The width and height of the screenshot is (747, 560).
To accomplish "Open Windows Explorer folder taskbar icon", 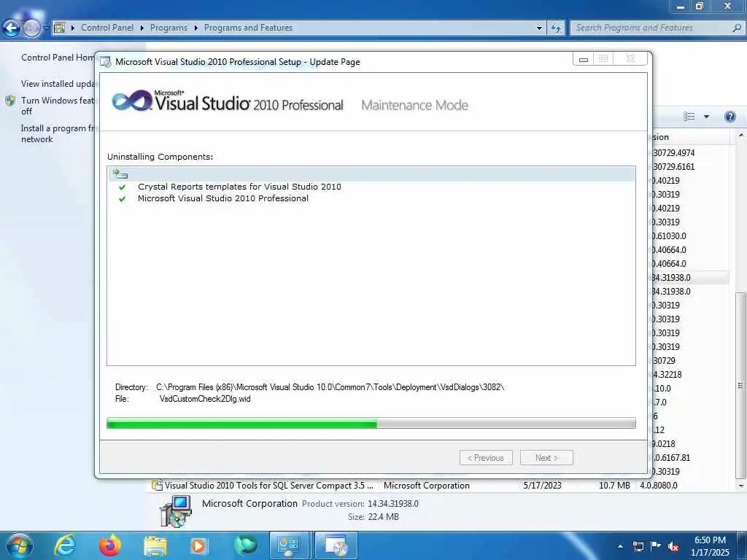I will pos(155,545).
